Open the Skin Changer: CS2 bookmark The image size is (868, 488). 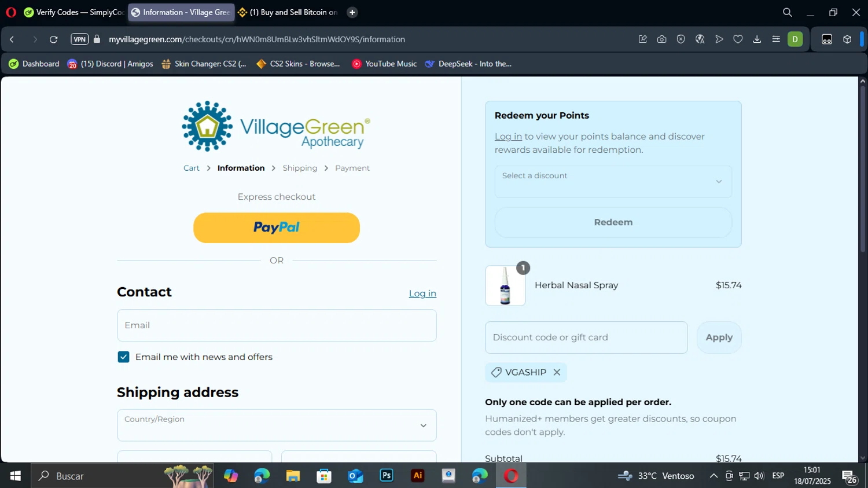click(204, 64)
